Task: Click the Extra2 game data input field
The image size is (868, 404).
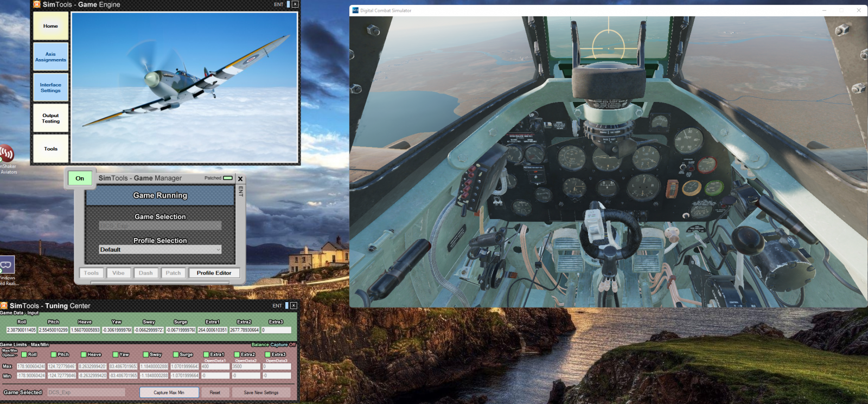Action: (x=244, y=330)
